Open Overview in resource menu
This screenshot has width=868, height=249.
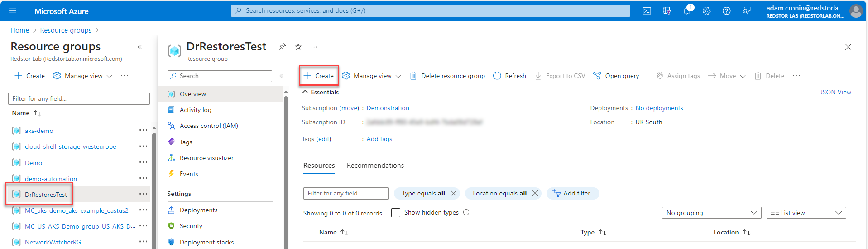click(x=221, y=94)
